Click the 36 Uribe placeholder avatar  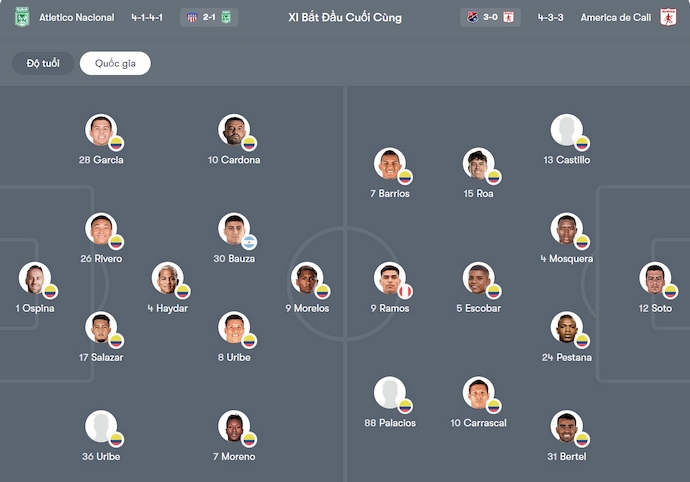click(x=100, y=427)
